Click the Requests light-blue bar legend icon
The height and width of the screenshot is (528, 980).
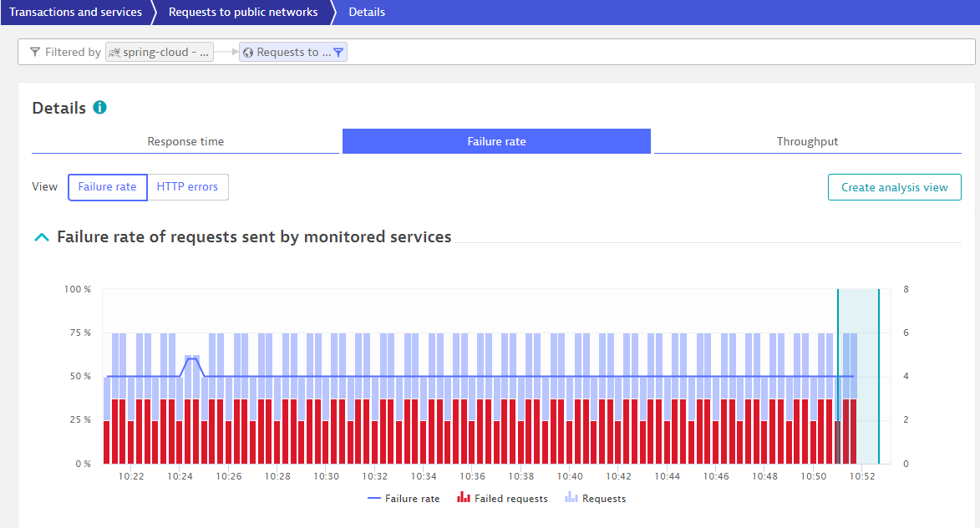point(571,498)
